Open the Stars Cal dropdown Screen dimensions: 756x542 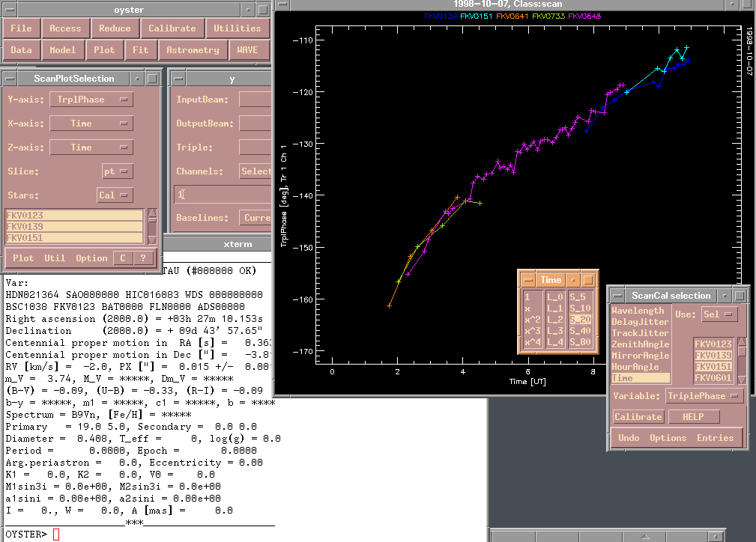[x=115, y=195]
